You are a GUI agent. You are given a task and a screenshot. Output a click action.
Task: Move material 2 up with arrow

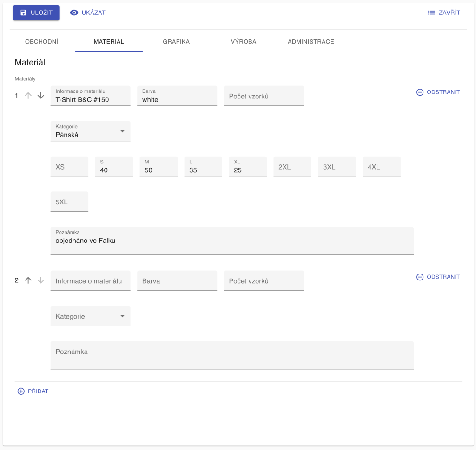[x=28, y=280]
